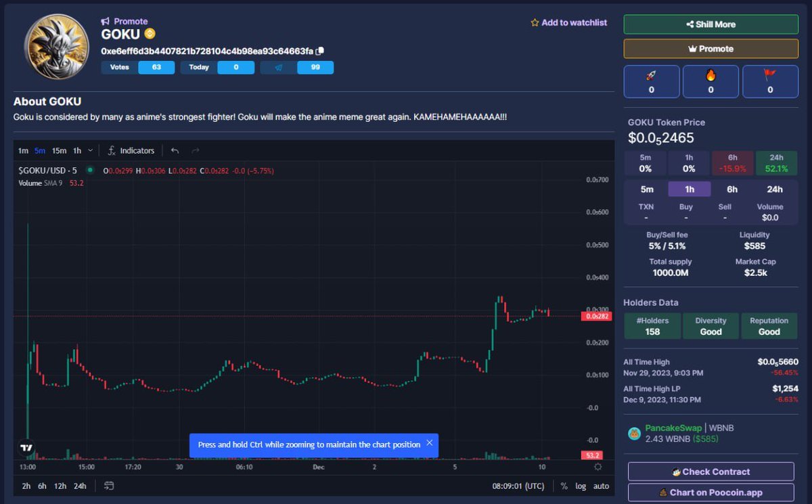The height and width of the screenshot is (504, 812).
Task: Set chart range to 6h
Action: click(43, 486)
